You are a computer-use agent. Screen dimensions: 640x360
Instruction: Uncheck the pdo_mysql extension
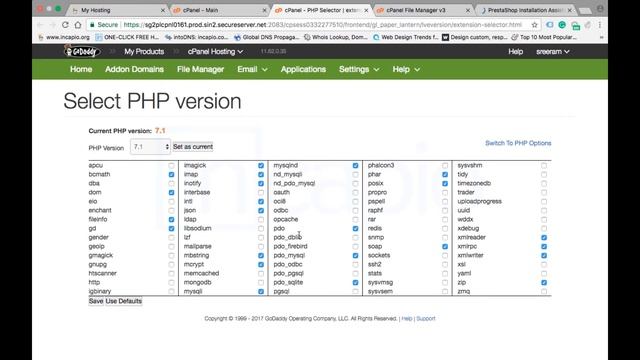tap(356, 256)
